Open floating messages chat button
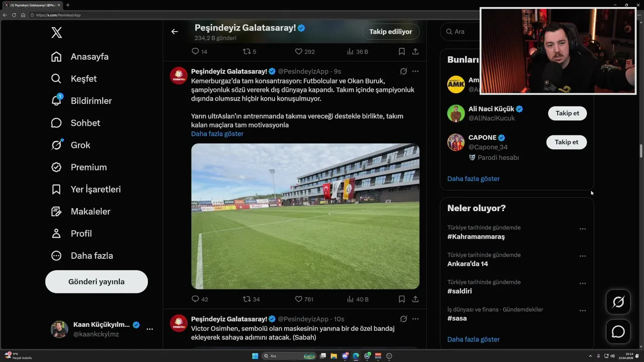 618,332
